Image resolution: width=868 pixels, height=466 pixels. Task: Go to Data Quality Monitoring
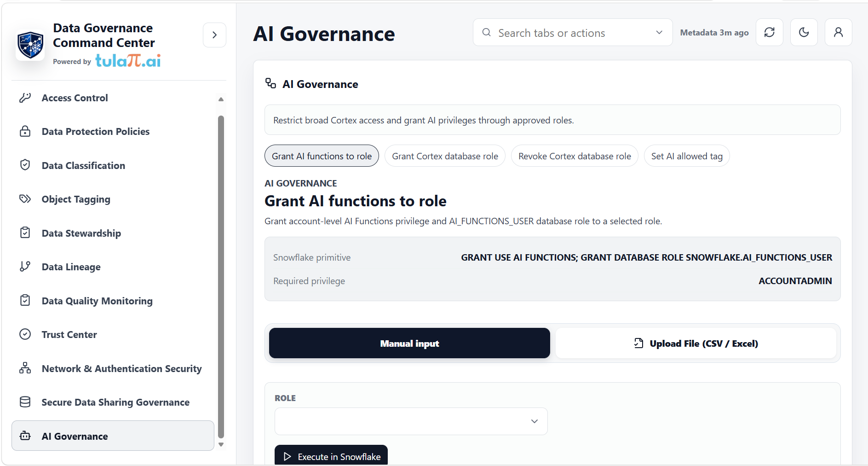[113, 301]
